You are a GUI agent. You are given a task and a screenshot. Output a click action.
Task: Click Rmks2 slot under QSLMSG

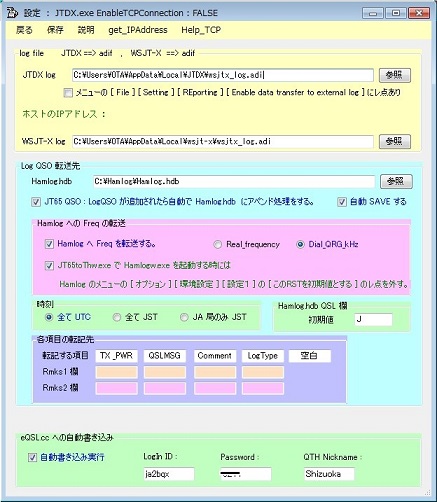165,388
